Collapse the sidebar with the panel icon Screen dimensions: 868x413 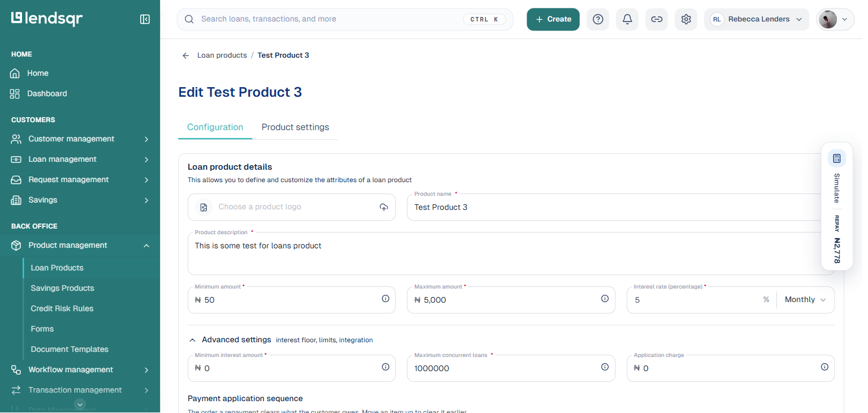click(145, 19)
